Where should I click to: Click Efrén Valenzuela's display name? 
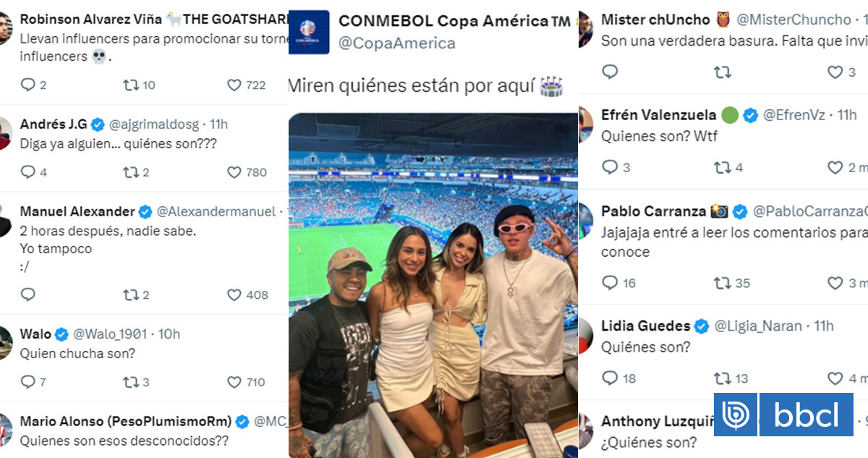tap(659, 114)
